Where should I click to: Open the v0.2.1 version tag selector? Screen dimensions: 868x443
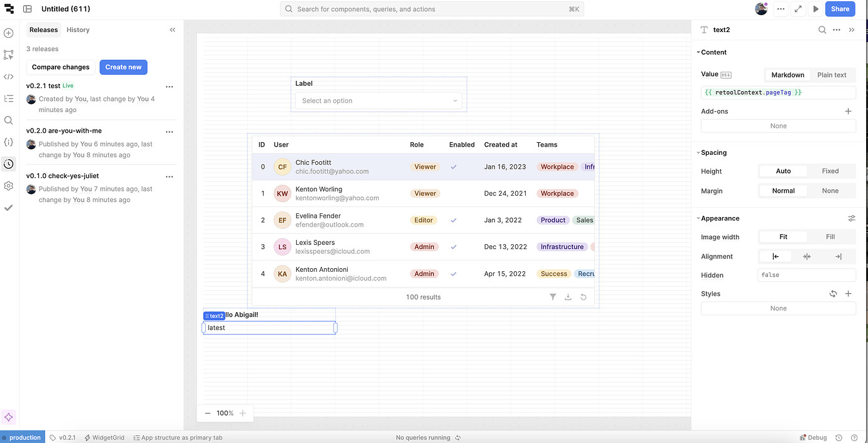click(x=63, y=437)
